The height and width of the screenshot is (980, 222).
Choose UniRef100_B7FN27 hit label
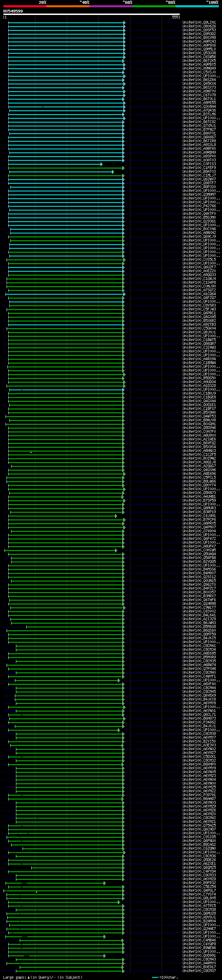pos(199,129)
